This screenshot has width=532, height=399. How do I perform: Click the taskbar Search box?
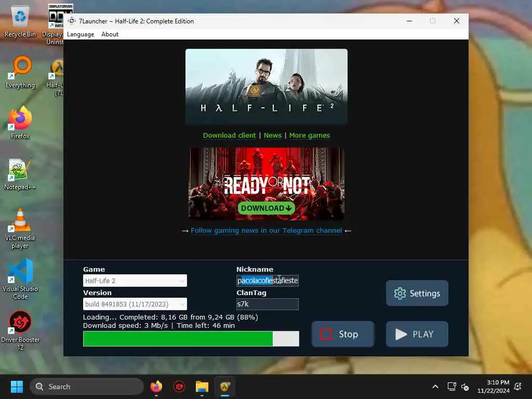click(x=87, y=387)
